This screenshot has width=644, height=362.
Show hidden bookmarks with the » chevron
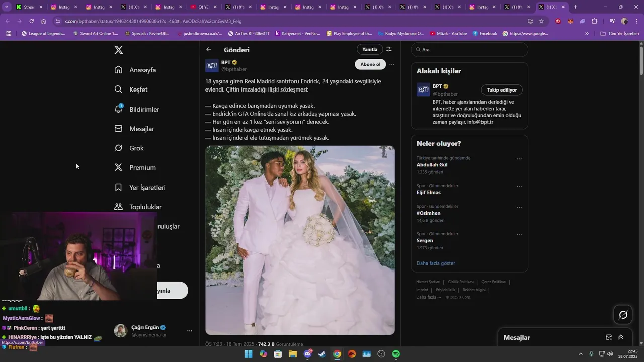click(x=587, y=34)
